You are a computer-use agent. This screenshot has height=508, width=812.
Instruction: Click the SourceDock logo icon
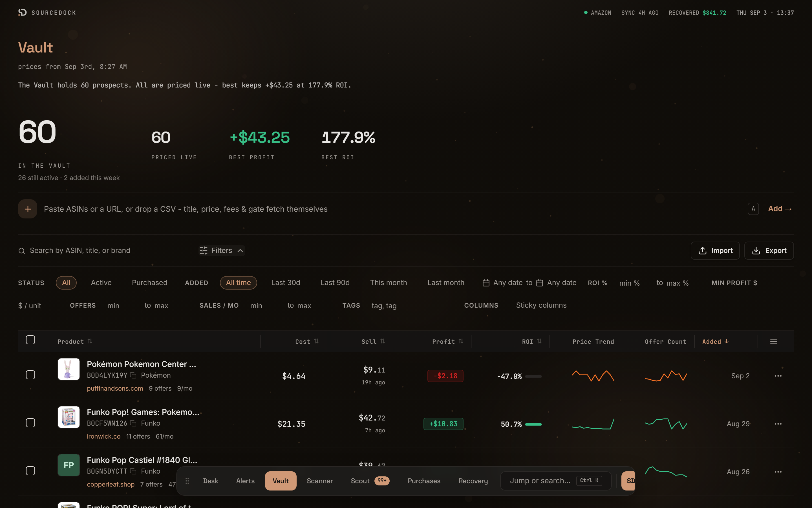[23, 12]
